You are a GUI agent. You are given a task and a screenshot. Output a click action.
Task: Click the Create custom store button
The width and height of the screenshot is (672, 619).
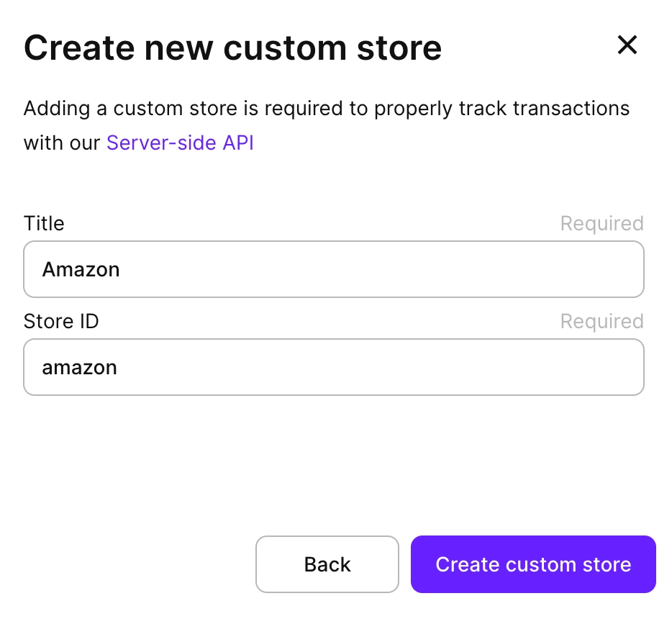pyautogui.click(x=532, y=564)
